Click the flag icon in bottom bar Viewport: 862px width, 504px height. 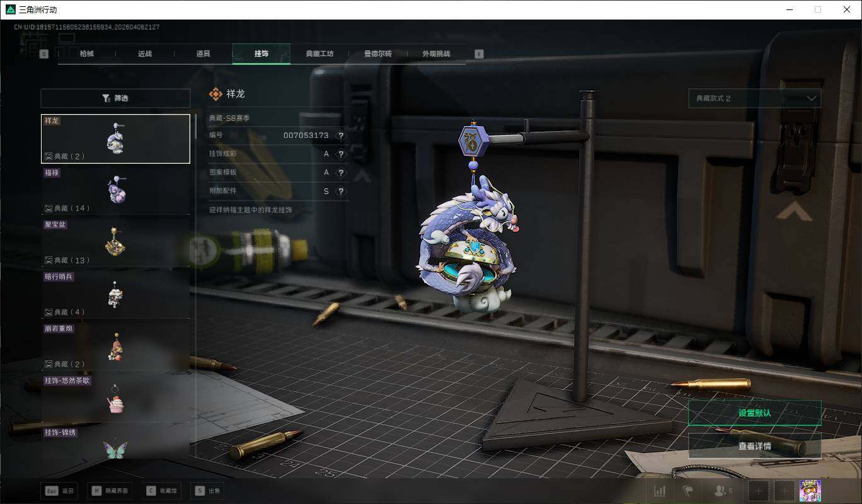[688, 491]
